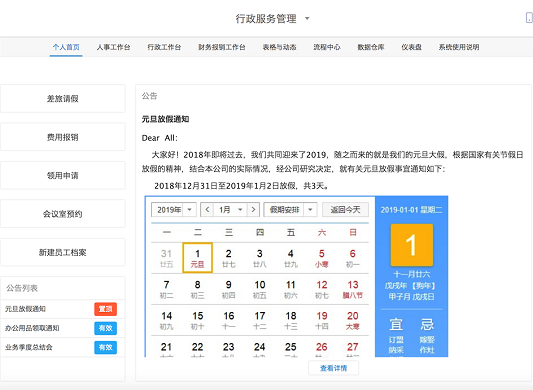Select January 8 in the calendar
The height and width of the screenshot is (390, 533).
click(x=197, y=289)
